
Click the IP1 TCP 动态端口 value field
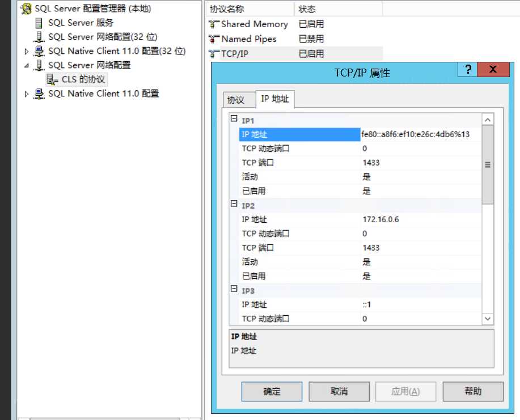click(x=421, y=149)
